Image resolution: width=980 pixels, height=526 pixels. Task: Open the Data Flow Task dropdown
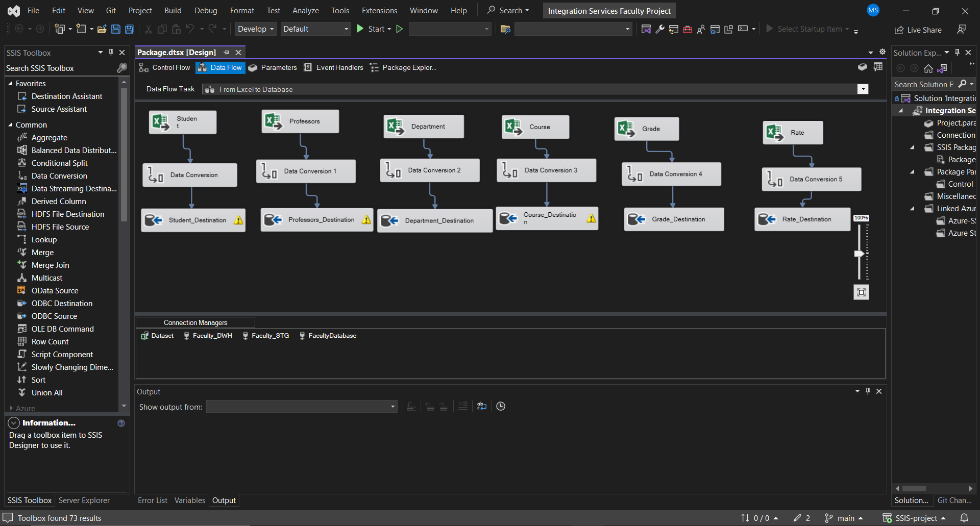[x=863, y=89]
